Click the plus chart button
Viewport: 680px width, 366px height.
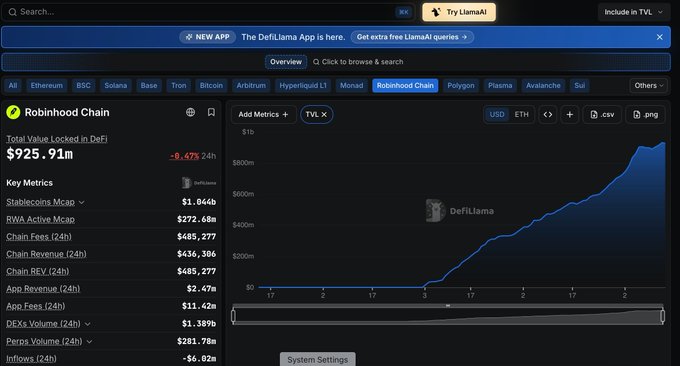click(x=570, y=114)
